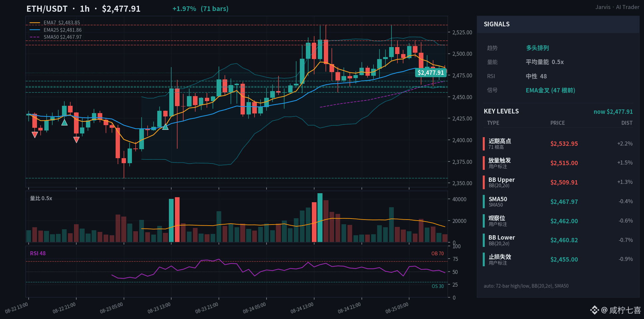Click the now $2,477.91 label

613,112
